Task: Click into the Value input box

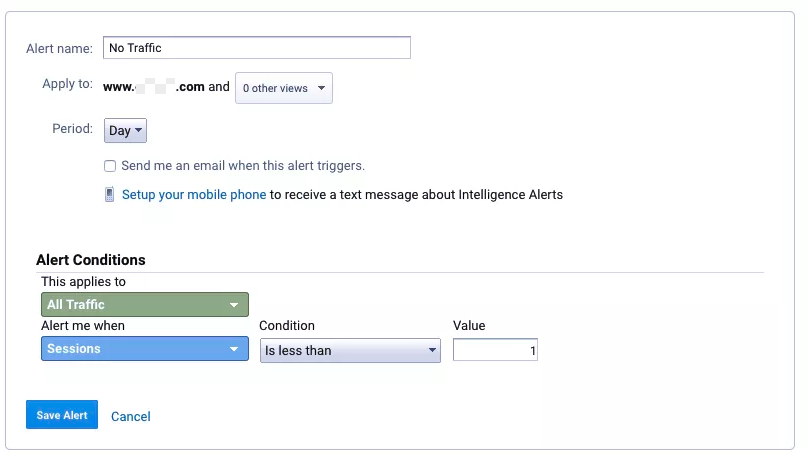Action: coord(495,350)
